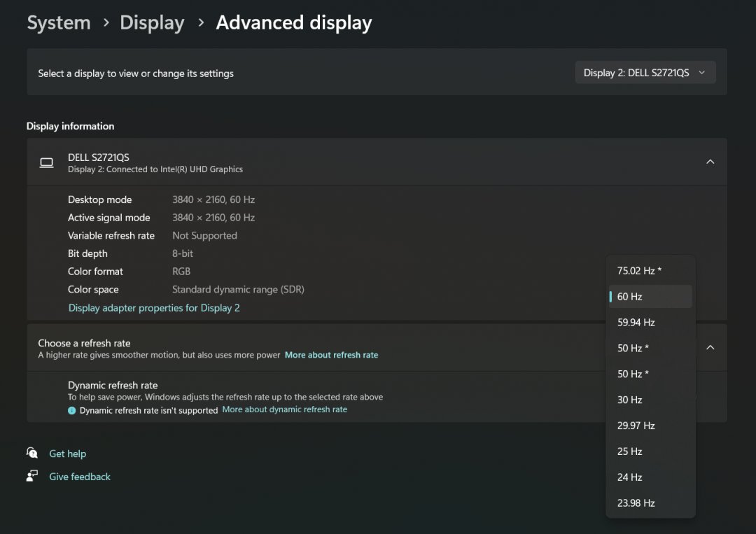The height and width of the screenshot is (534, 756).
Task: Go back to System in the breadcrumb
Action: [59, 22]
